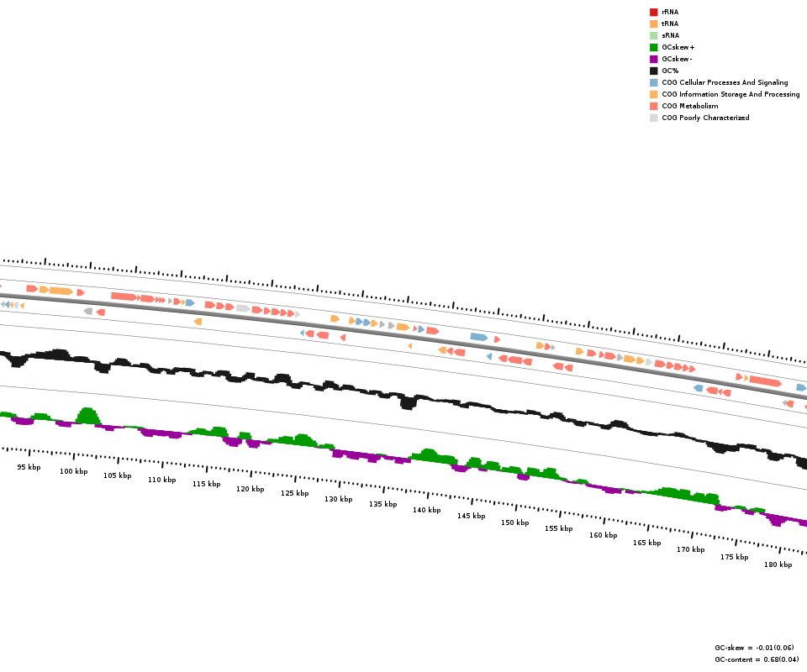Select the long orange gene arrow near 95 kbp
Viewport: 807px width, 672px height.
tap(61, 291)
